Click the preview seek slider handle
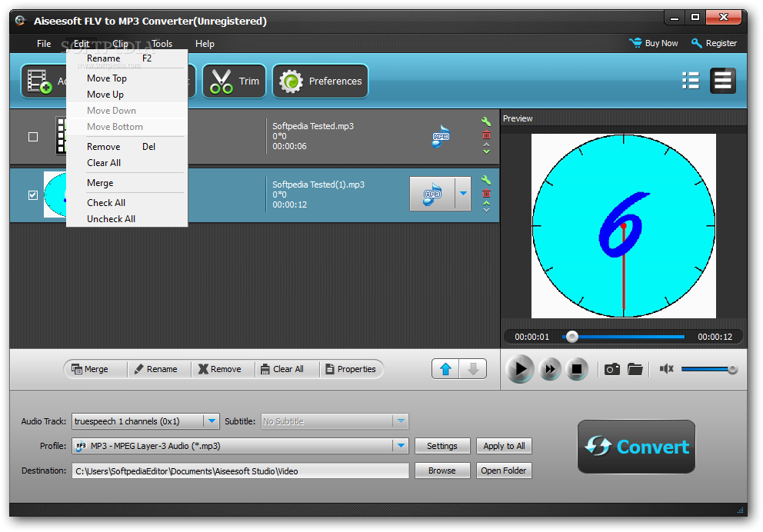Viewport: 763px width, 532px height. pyautogui.click(x=572, y=337)
